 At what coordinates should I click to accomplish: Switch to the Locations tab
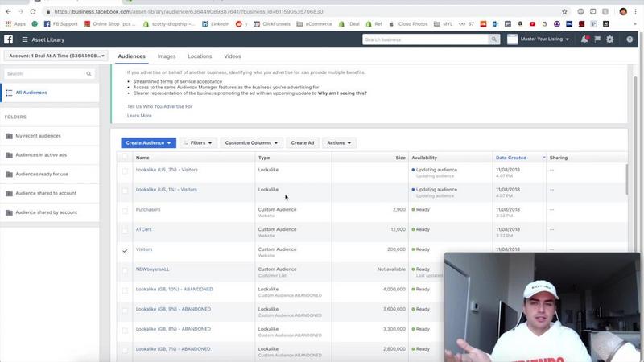(x=200, y=56)
